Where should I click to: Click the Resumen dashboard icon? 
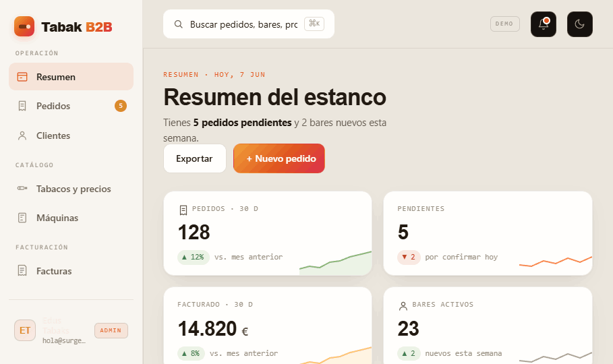pos(22,77)
